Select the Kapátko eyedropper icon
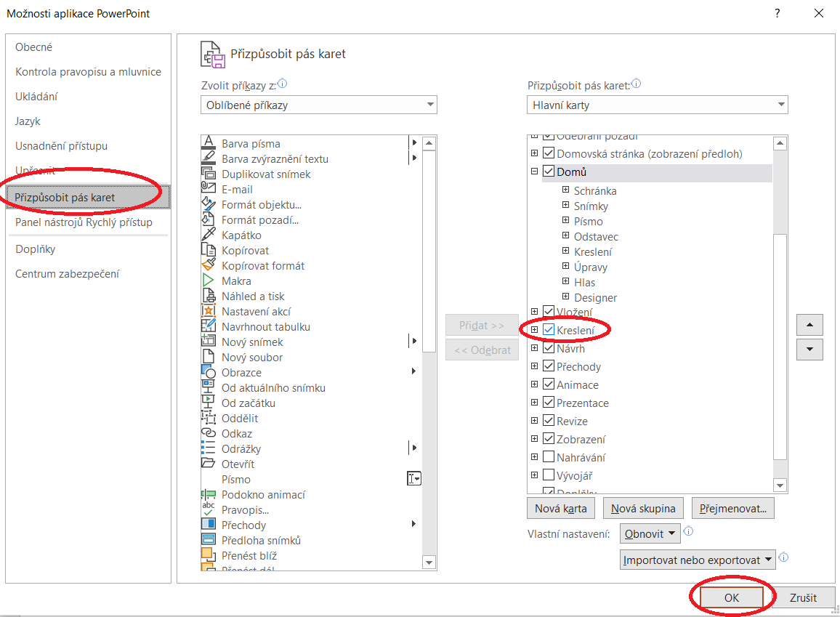 point(208,235)
